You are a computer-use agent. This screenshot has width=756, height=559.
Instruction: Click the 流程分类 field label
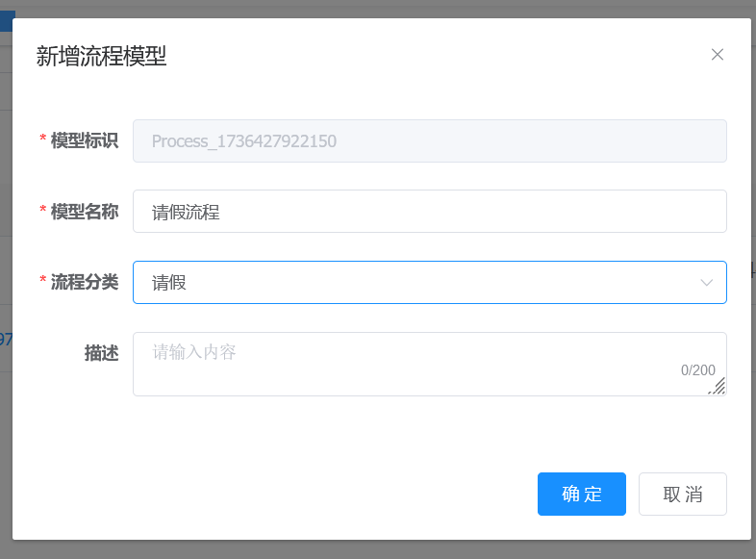(x=85, y=283)
